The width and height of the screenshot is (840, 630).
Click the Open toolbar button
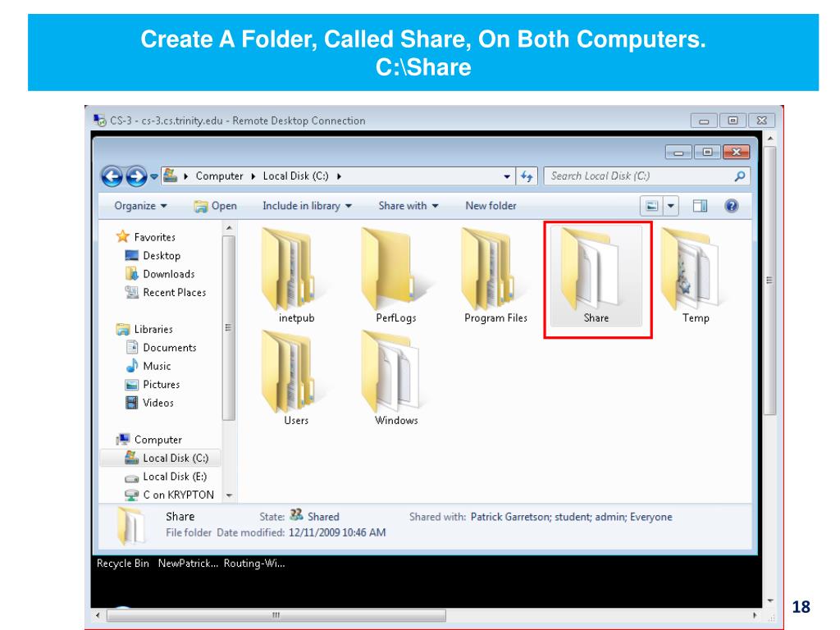[x=216, y=206]
